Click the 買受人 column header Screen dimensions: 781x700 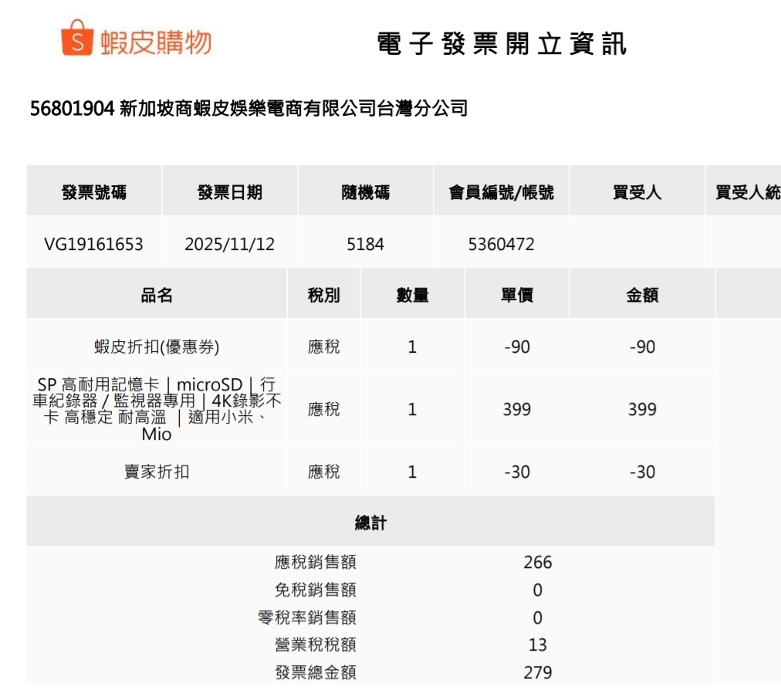click(x=637, y=192)
